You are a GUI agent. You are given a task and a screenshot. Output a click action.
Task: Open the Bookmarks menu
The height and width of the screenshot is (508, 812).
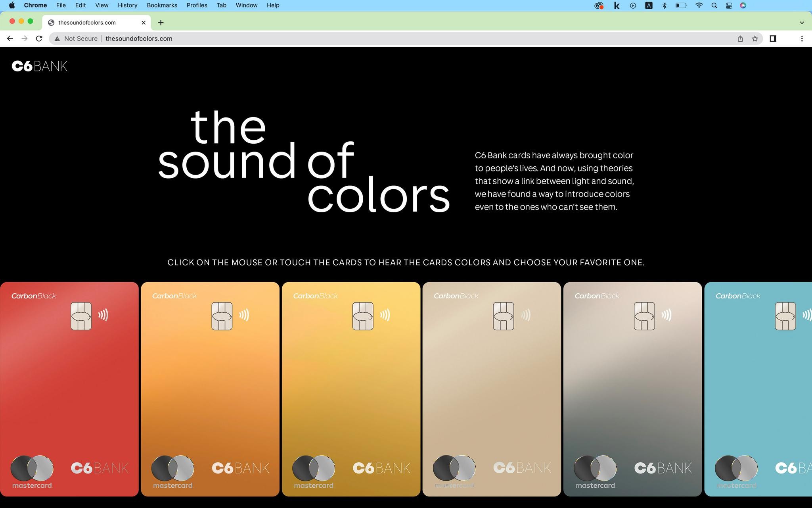162,5
